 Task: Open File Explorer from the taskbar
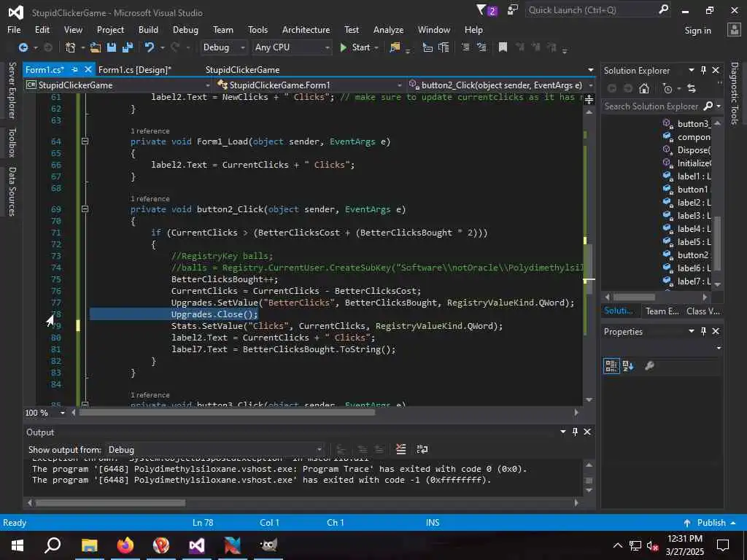(x=89, y=545)
